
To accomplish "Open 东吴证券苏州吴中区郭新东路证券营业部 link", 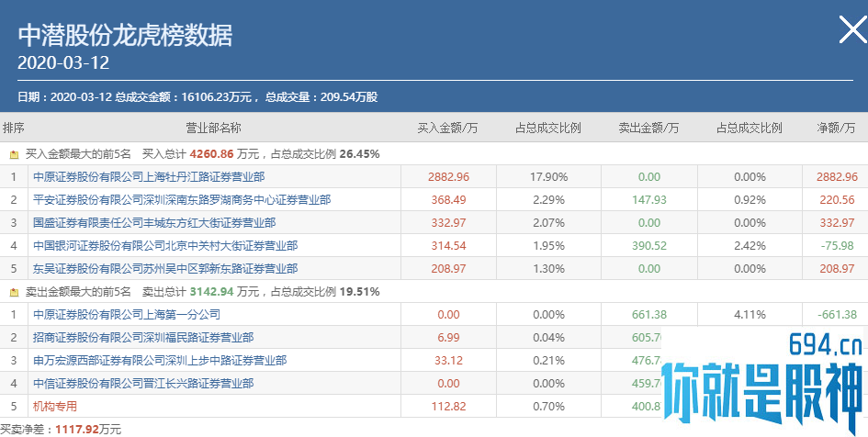I will pos(165,269).
